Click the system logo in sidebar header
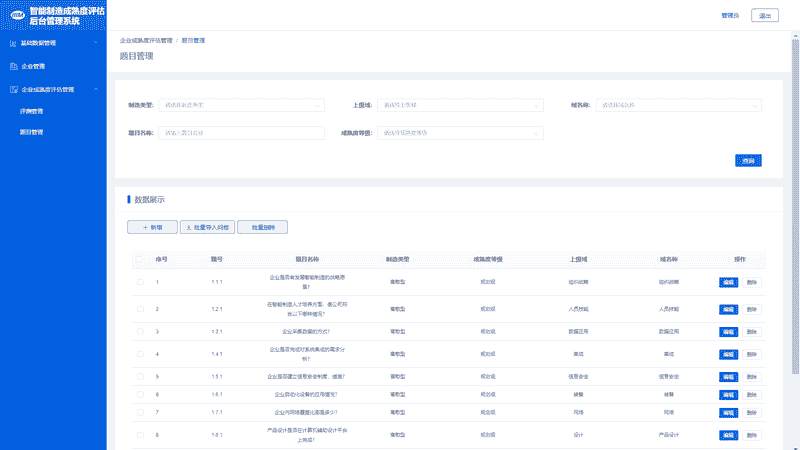Image resolution: width=800 pixels, height=450 pixels. [17, 15]
